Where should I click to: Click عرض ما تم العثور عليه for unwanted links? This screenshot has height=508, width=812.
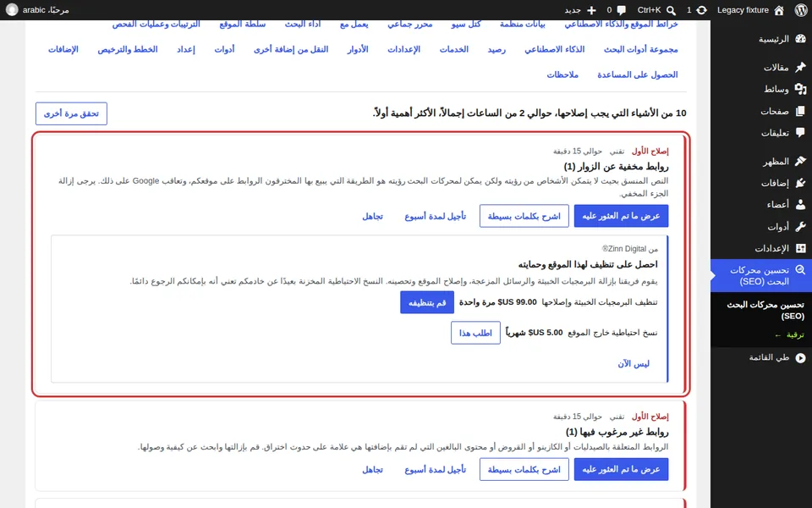click(x=621, y=469)
